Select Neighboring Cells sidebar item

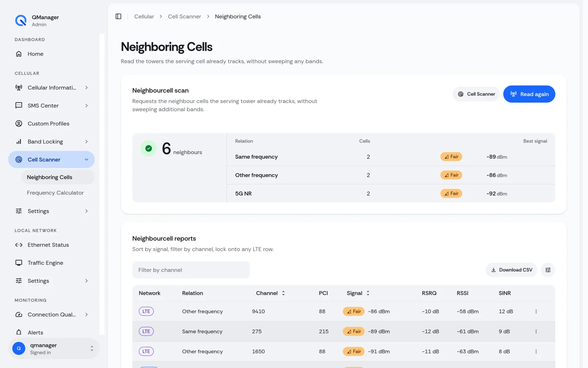click(58, 177)
